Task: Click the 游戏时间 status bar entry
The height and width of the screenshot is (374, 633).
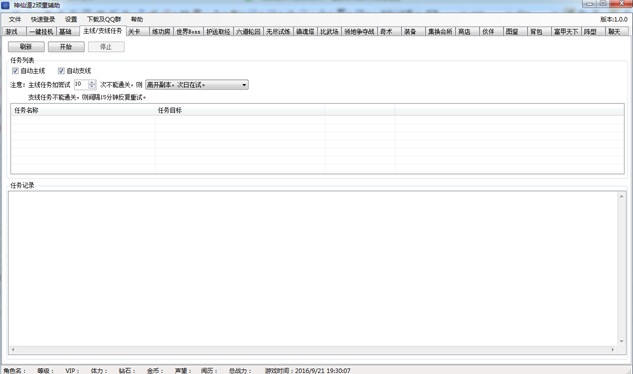Action: point(308,371)
